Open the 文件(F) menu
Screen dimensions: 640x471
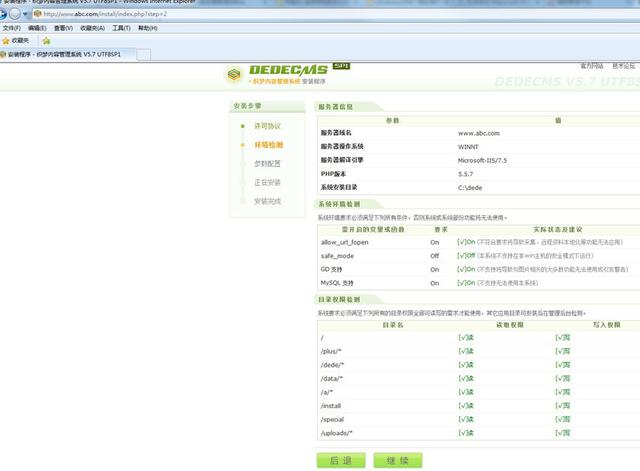click(x=12, y=28)
